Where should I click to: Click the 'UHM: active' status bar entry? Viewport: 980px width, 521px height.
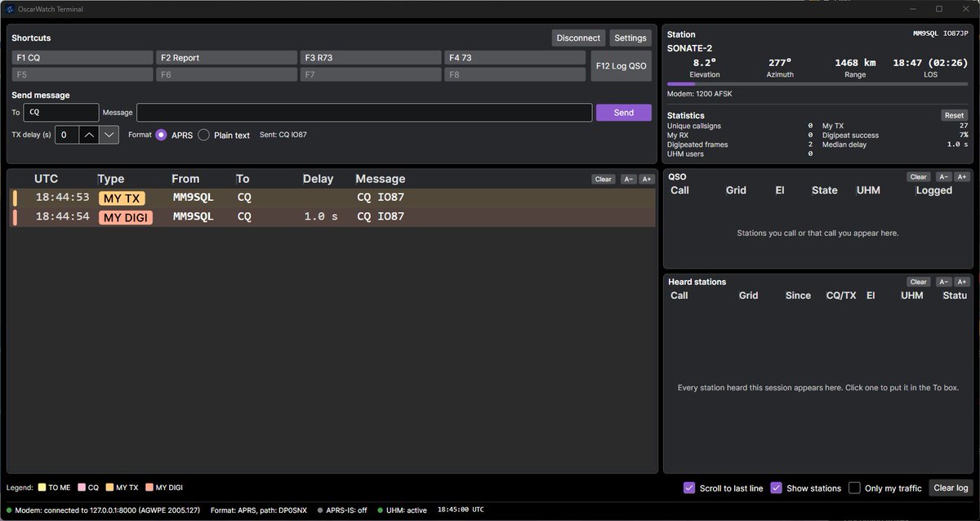tap(402, 510)
